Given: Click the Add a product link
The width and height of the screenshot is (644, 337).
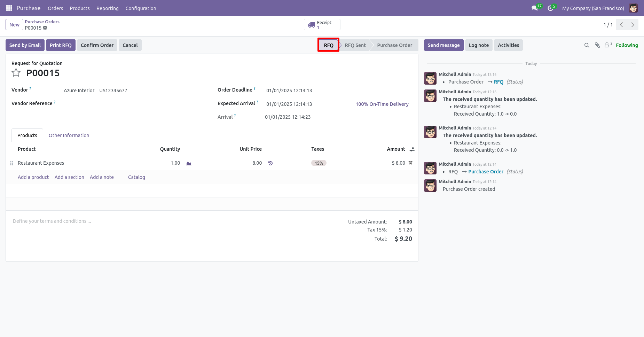Looking at the screenshot, I should click(33, 177).
